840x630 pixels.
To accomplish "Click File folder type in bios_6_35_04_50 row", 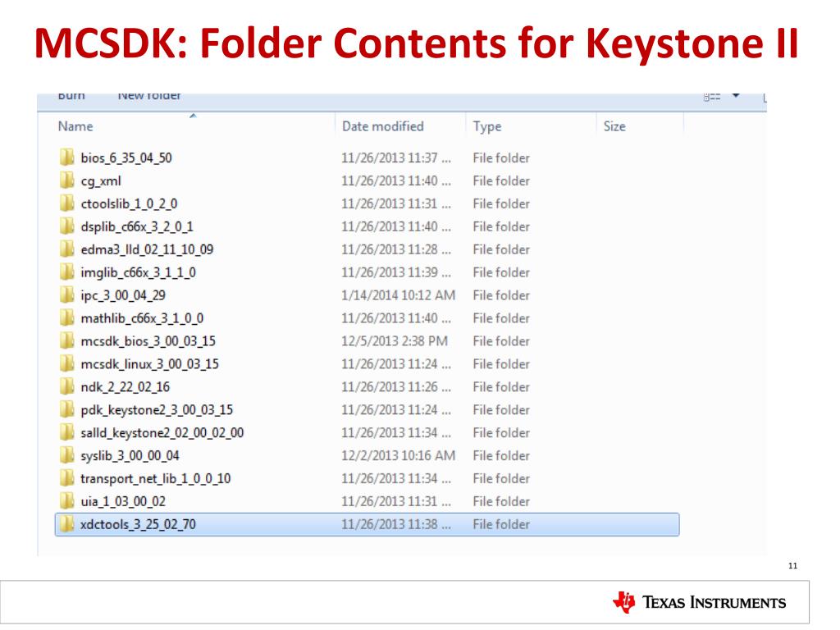I will [x=501, y=158].
